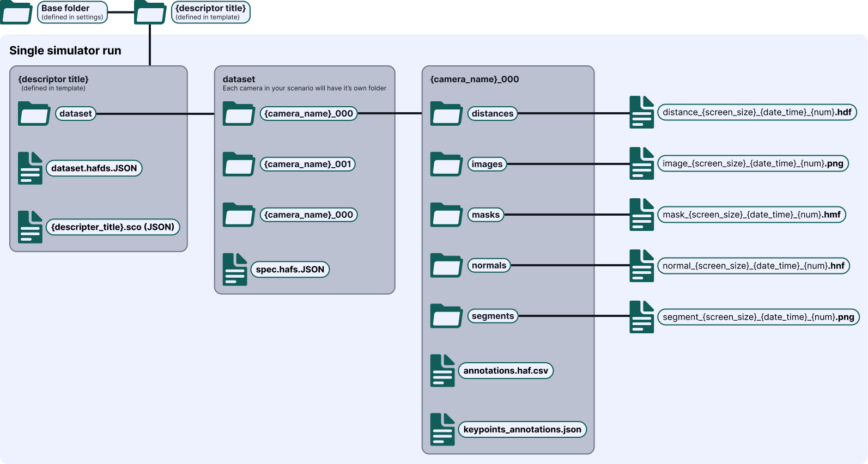868x464 pixels.
Task: Click the Single simulator run heading
Action: [65, 51]
